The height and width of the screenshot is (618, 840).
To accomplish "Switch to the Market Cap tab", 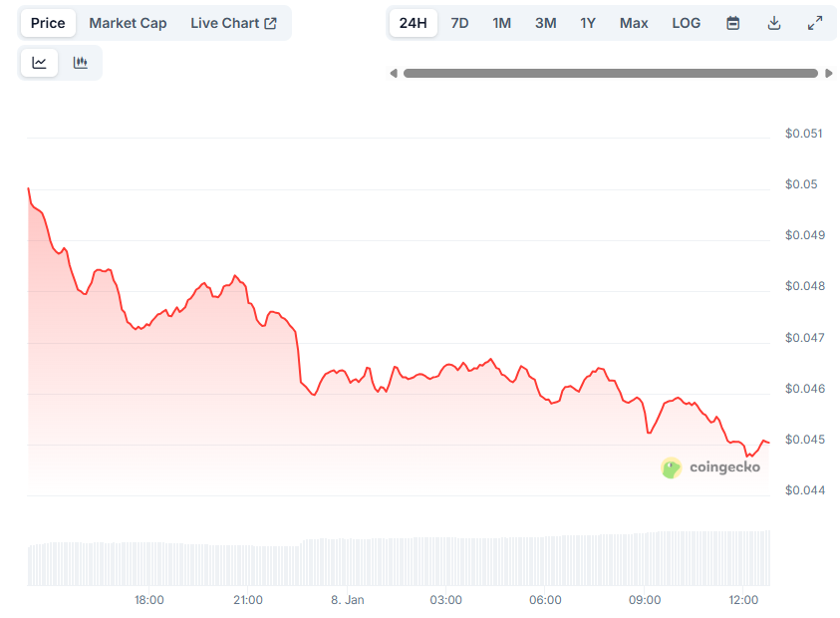I will 128,22.
